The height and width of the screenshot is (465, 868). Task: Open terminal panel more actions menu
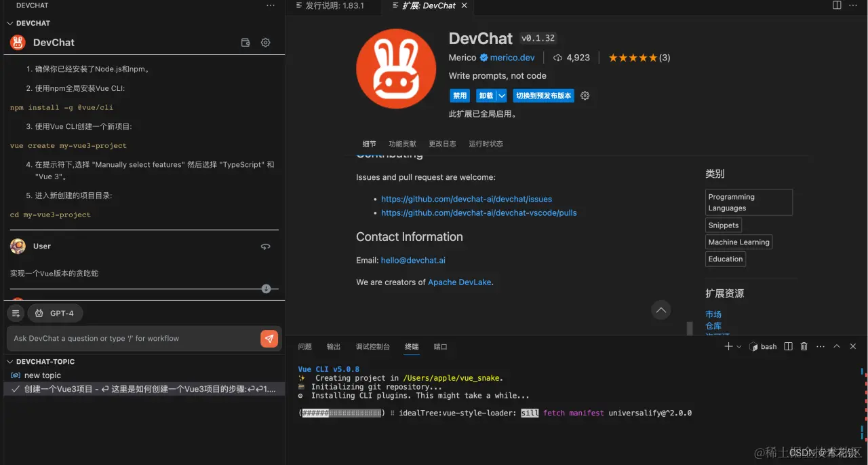pos(821,346)
